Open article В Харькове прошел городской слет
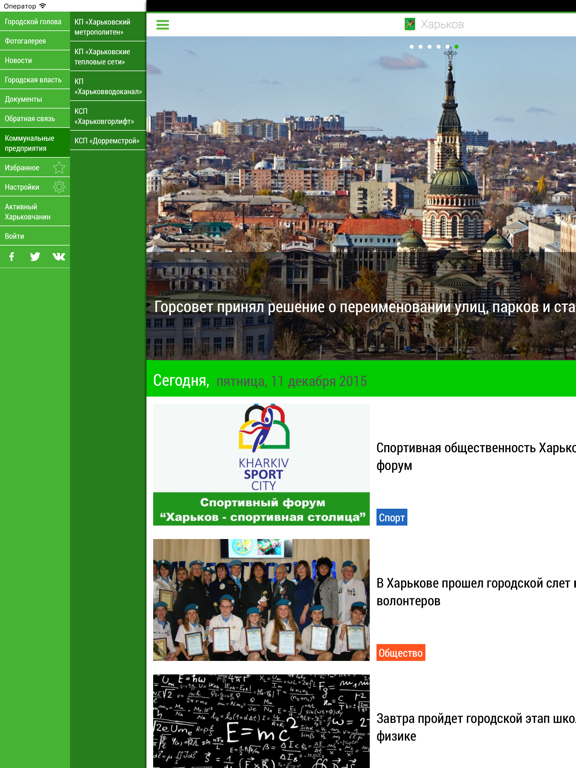 click(476, 592)
